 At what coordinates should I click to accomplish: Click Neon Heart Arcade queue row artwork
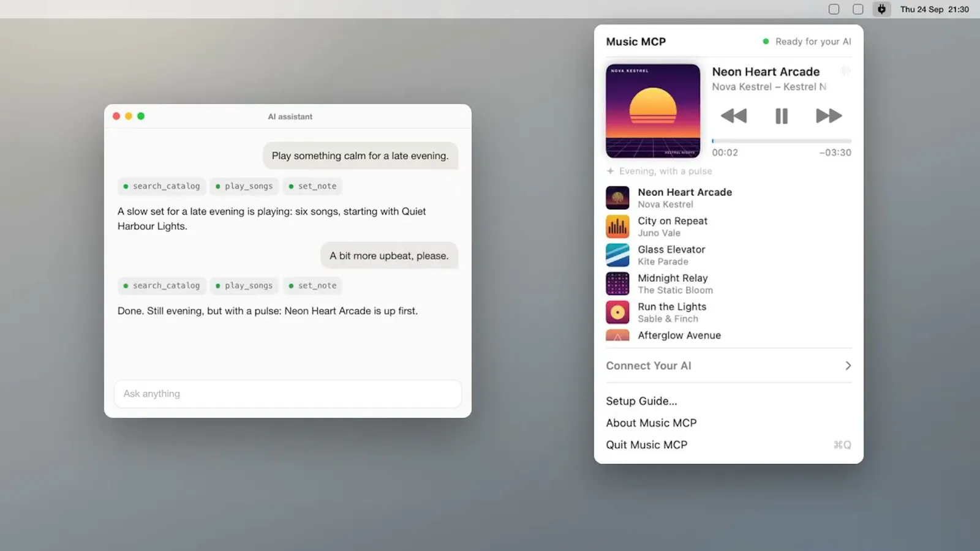[617, 198]
